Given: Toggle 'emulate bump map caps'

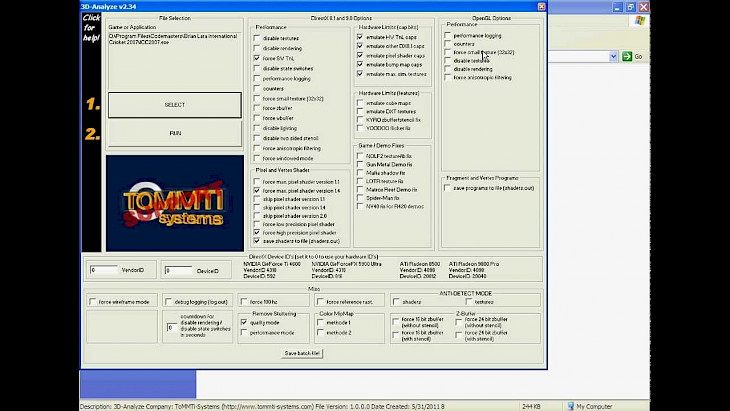Looking at the screenshot, I should 360,65.
